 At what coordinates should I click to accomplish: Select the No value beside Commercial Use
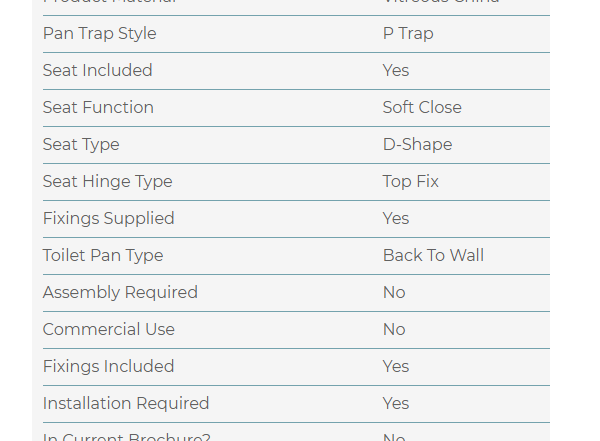pos(394,330)
